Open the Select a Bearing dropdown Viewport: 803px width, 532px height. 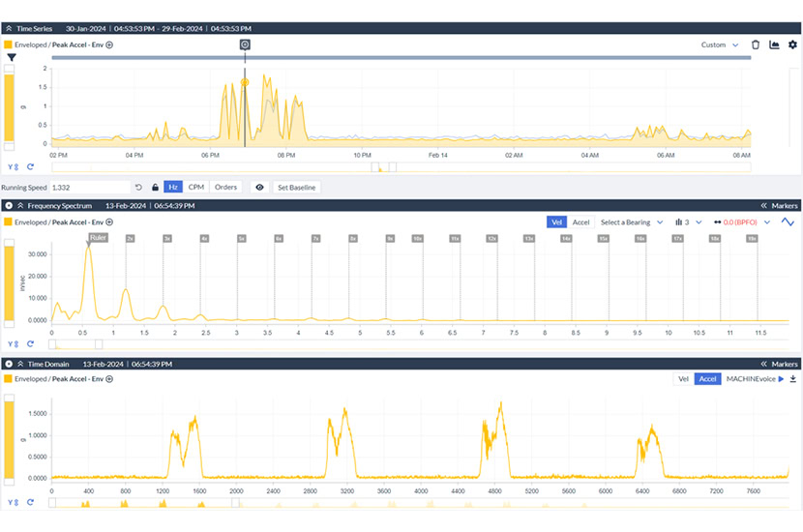(632, 222)
